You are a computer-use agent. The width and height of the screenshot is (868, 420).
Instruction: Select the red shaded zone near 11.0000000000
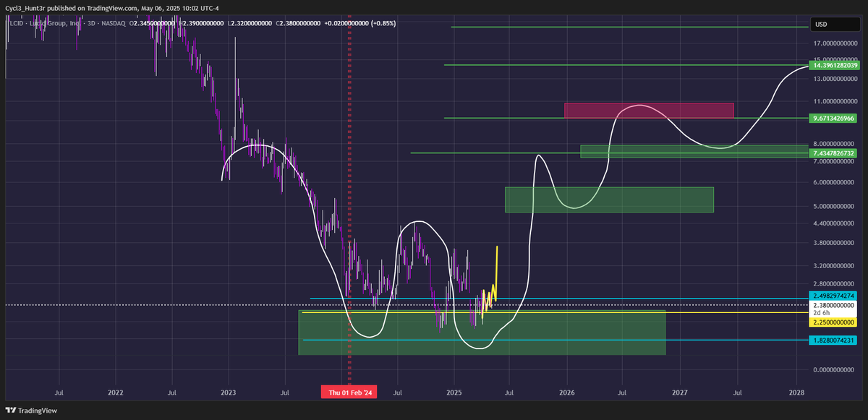pyautogui.click(x=649, y=110)
